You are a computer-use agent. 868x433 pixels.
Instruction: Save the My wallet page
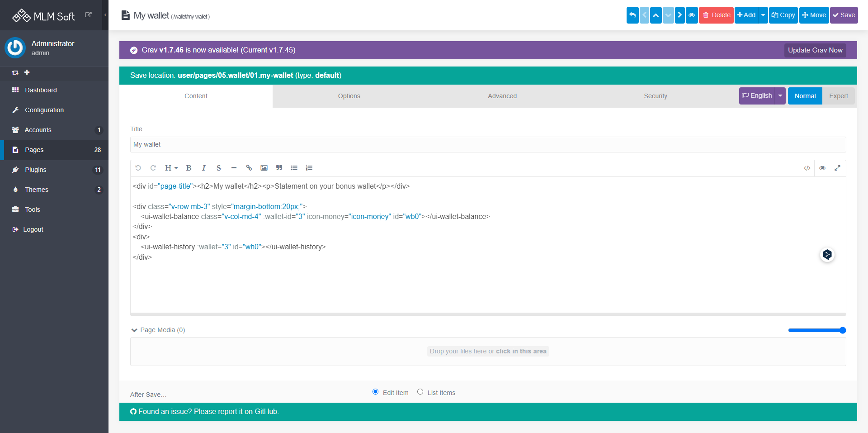click(844, 15)
